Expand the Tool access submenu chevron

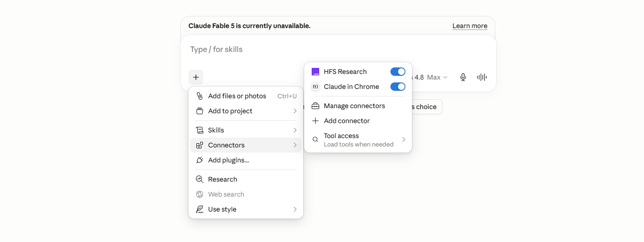404,139
